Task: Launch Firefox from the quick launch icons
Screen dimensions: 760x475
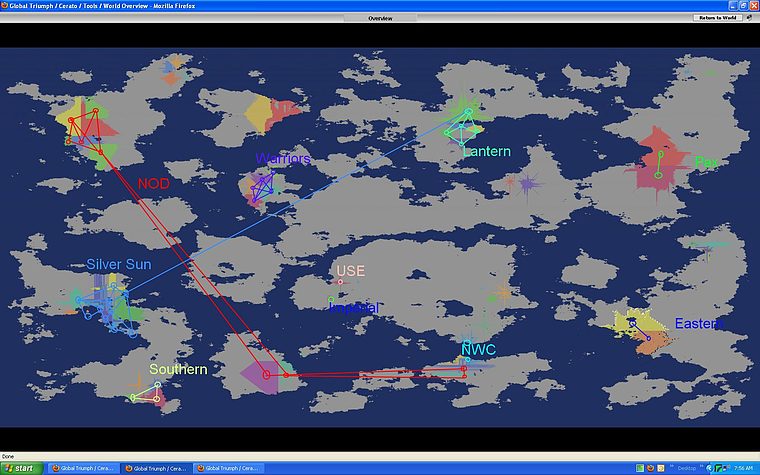Action: coord(650,468)
